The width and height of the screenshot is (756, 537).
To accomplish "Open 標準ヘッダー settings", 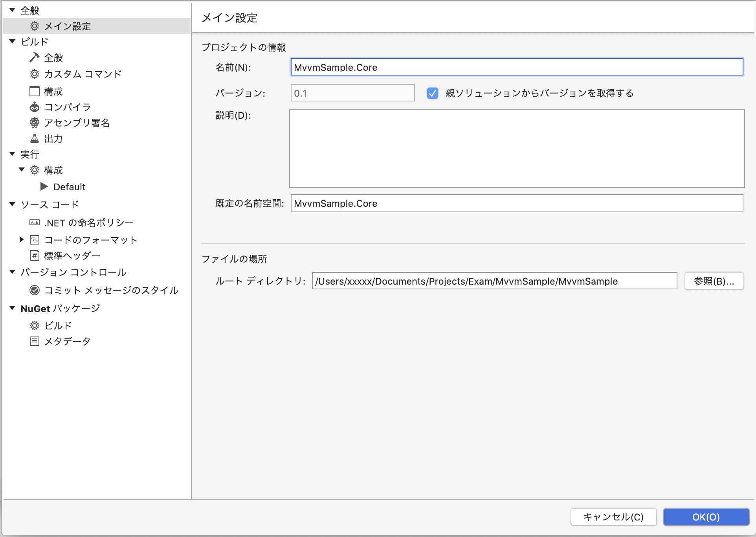I will [x=72, y=256].
